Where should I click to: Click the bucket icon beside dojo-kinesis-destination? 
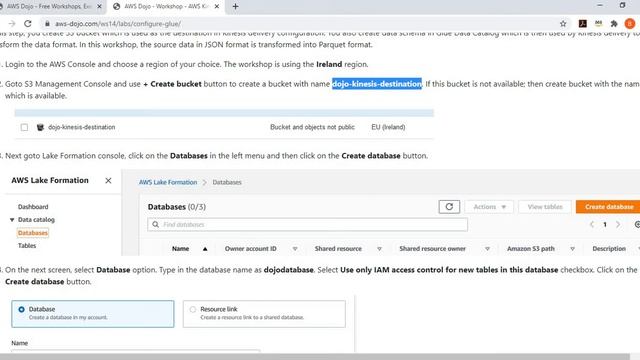tap(40, 127)
